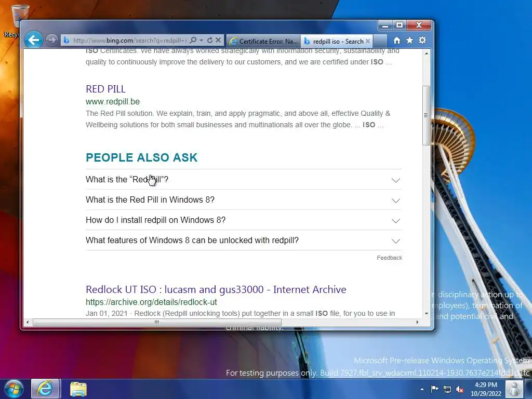Viewport: 532px width, 399px height.
Task: Click the Bing favicon in the address bar
Action: (x=66, y=41)
